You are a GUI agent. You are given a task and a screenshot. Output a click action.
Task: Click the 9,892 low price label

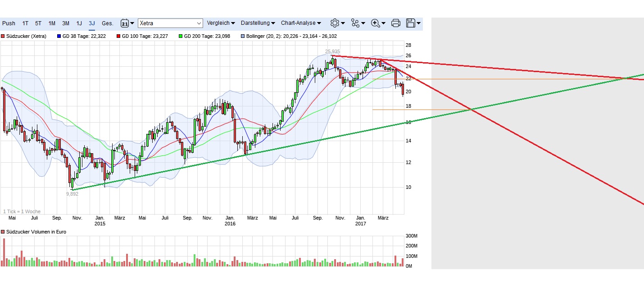tap(72, 194)
